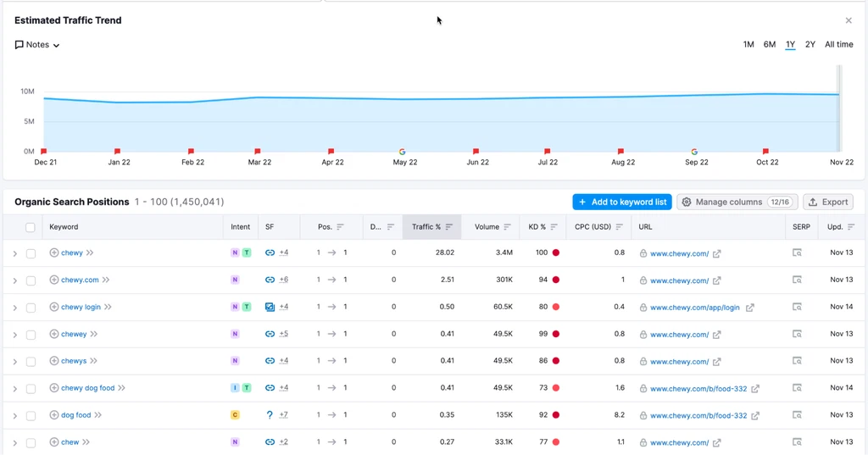Click the Export button
This screenshot has height=455, width=868.
pos(827,203)
